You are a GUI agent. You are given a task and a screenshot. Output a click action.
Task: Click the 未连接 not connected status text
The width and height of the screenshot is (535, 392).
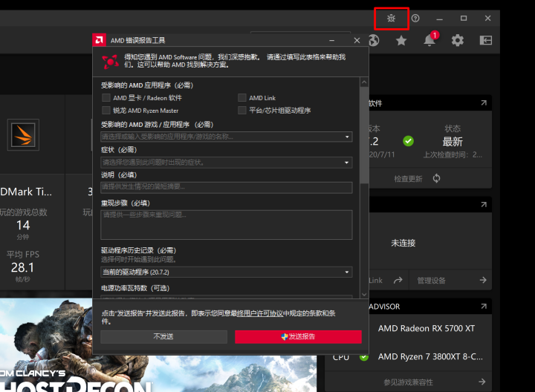(x=403, y=243)
